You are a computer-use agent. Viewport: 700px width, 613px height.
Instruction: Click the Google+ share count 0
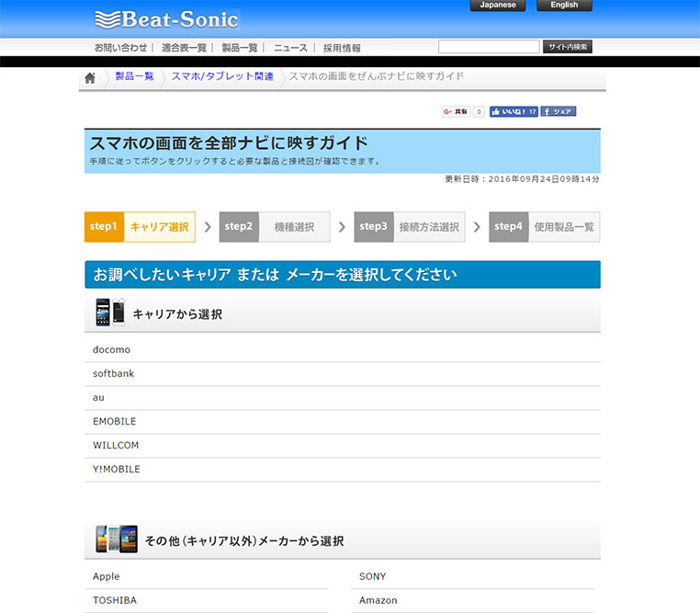point(479,111)
